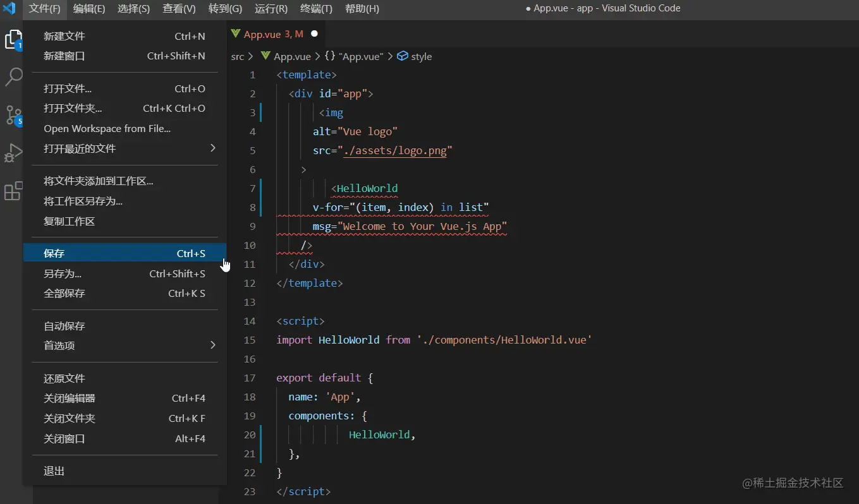
Task: Choose 将文件夹添加到工作区... entry
Action: pyautogui.click(x=125, y=181)
